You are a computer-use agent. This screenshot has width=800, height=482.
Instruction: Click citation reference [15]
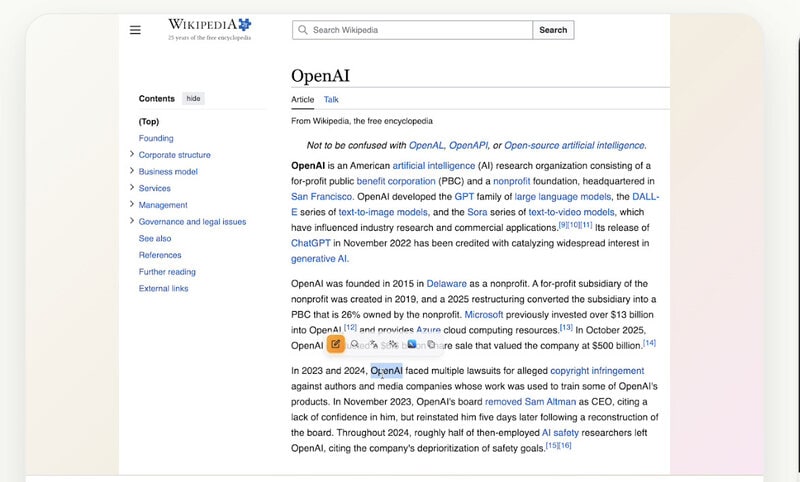pos(552,445)
